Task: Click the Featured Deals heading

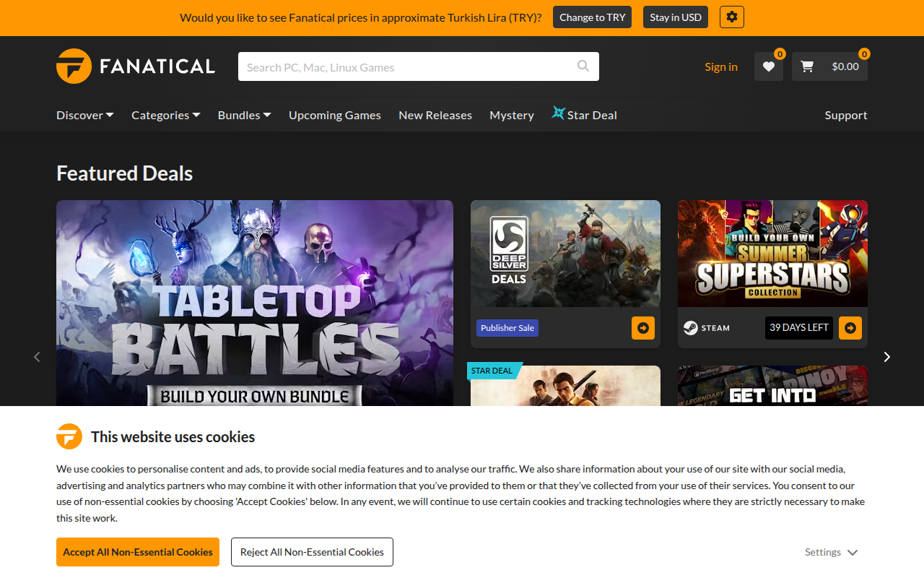Action: coord(125,173)
